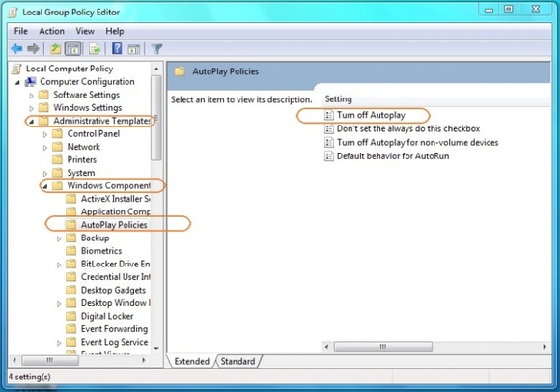
Task: Open the View menu
Action: point(85,31)
